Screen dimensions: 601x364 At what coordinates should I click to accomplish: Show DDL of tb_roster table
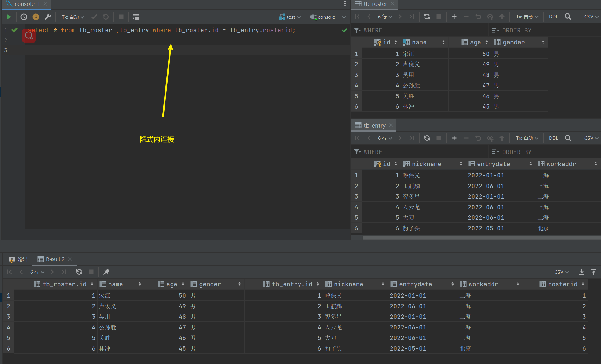(x=553, y=17)
